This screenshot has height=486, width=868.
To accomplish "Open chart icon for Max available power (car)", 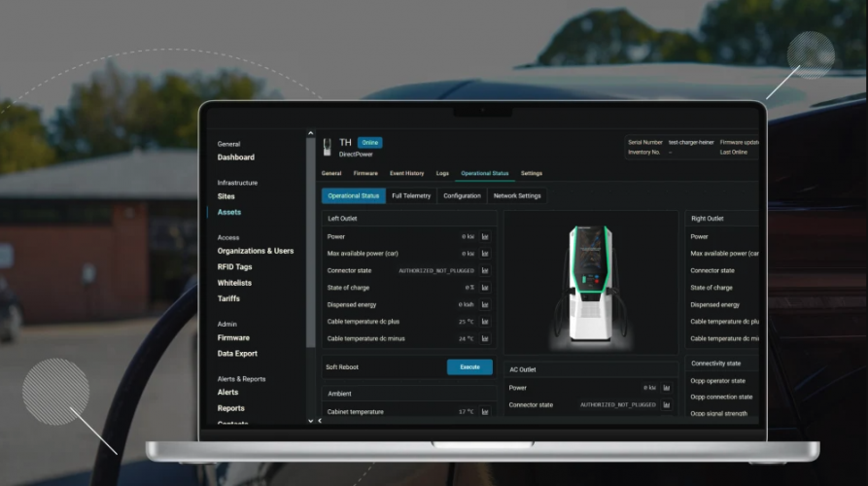I will point(485,254).
